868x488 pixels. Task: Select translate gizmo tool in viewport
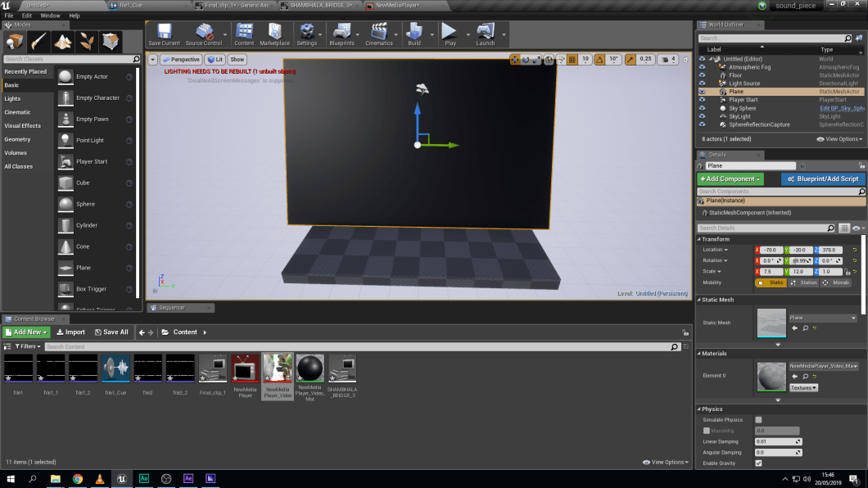tap(515, 59)
